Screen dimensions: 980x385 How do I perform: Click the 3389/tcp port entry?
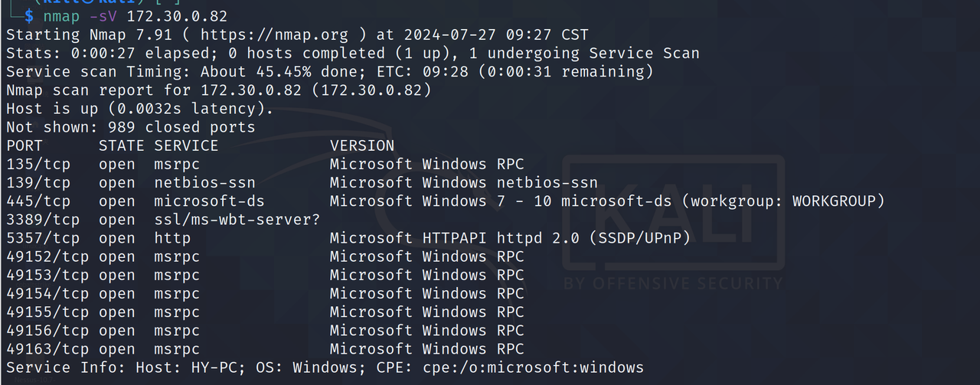[43, 220]
